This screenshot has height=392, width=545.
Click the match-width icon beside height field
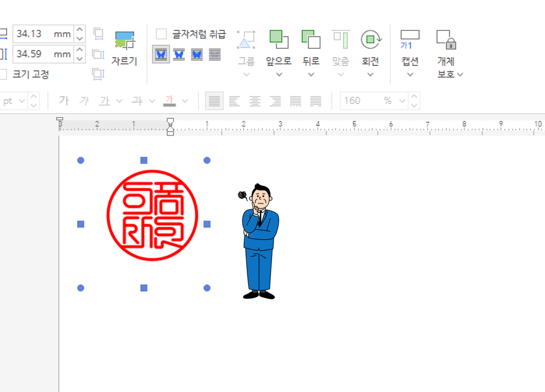click(x=98, y=54)
